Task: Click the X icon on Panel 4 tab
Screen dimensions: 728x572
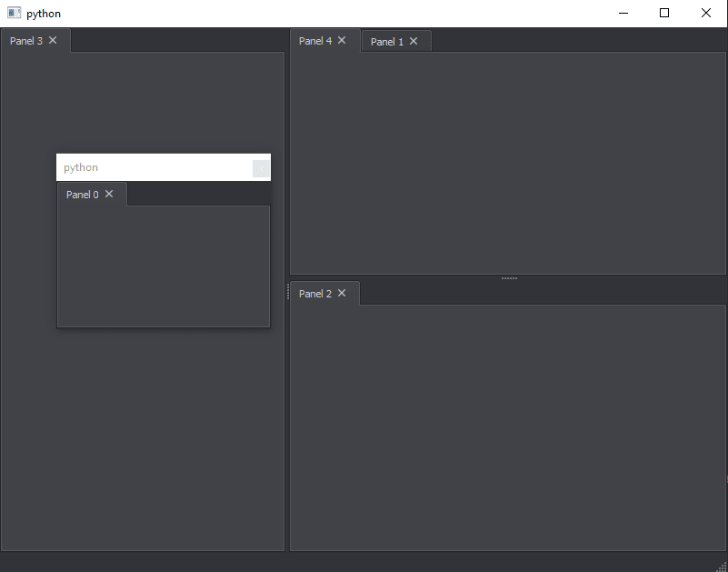Action: tap(341, 39)
